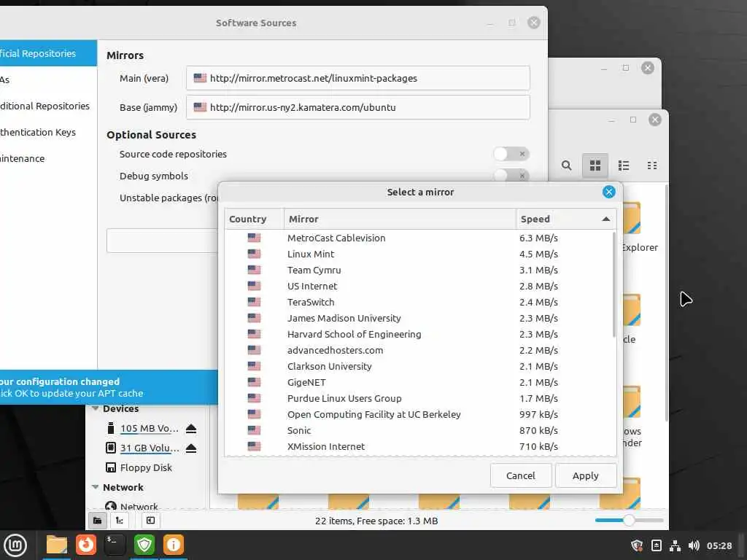
Task: Open the volume tray icon
Action: (x=694, y=545)
